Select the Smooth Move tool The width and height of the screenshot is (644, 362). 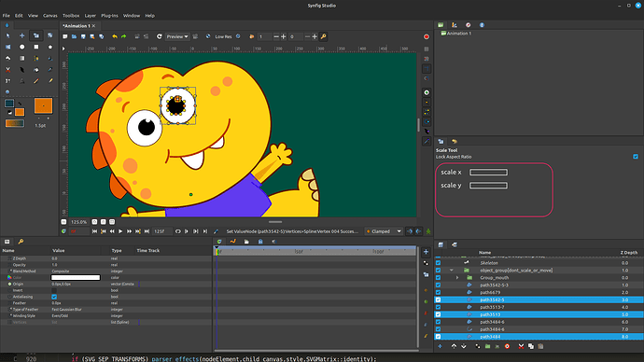point(22,35)
